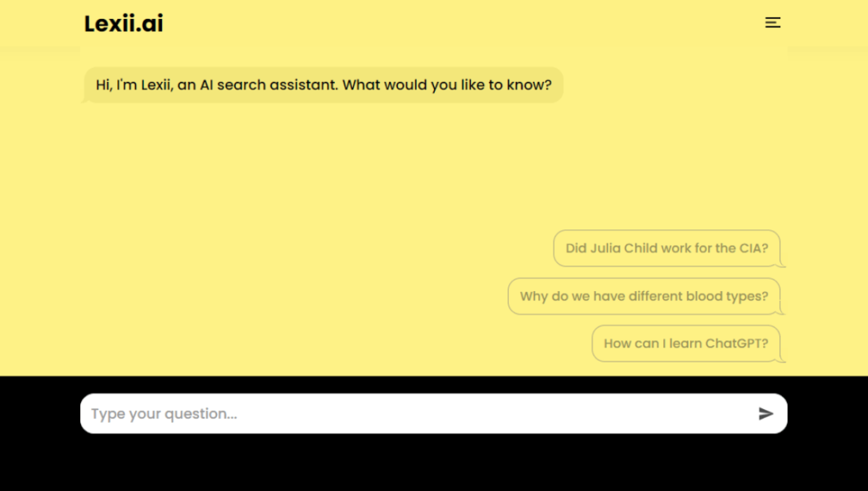Viewport: 868px width, 491px height.
Task: Click the 'How can I learn ChatGPT?' bubble
Action: [686, 343]
